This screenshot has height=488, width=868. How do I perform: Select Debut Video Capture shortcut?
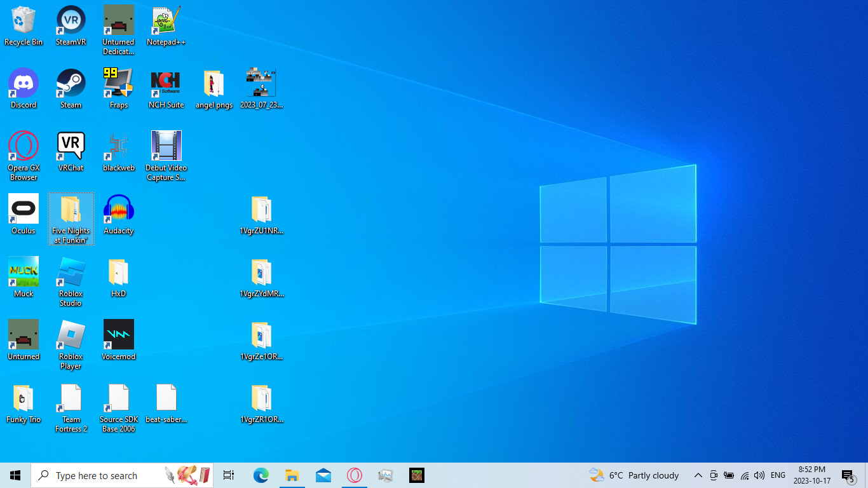point(166,156)
